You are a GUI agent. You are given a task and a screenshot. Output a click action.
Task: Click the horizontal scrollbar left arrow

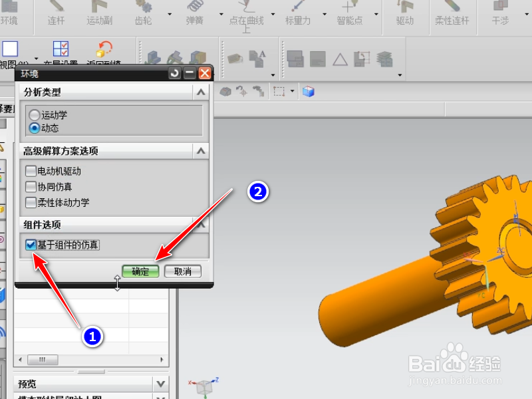(x=21, y=360)
